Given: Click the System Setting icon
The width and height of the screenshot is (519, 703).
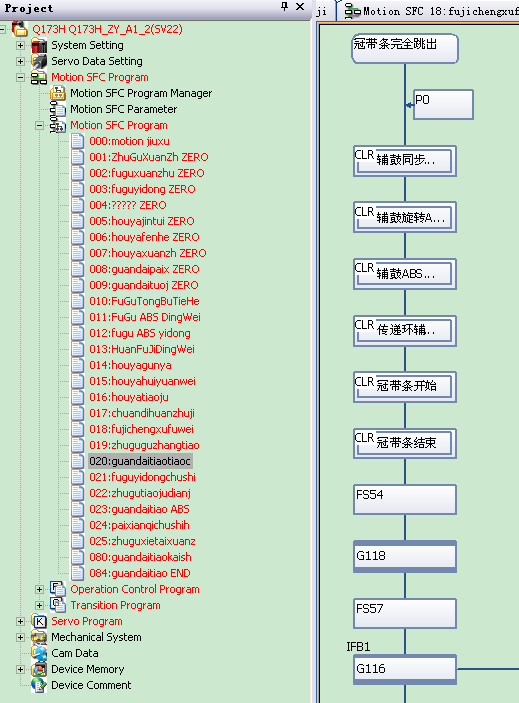Looking at the screenshot, I should 39,45.
